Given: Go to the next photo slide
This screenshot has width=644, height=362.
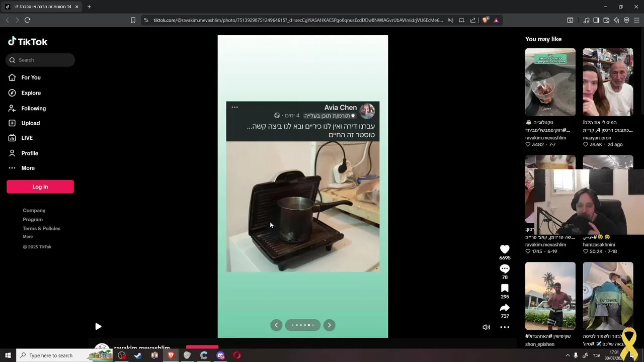Looking at the screenshot, I should [x=329, y=325].
